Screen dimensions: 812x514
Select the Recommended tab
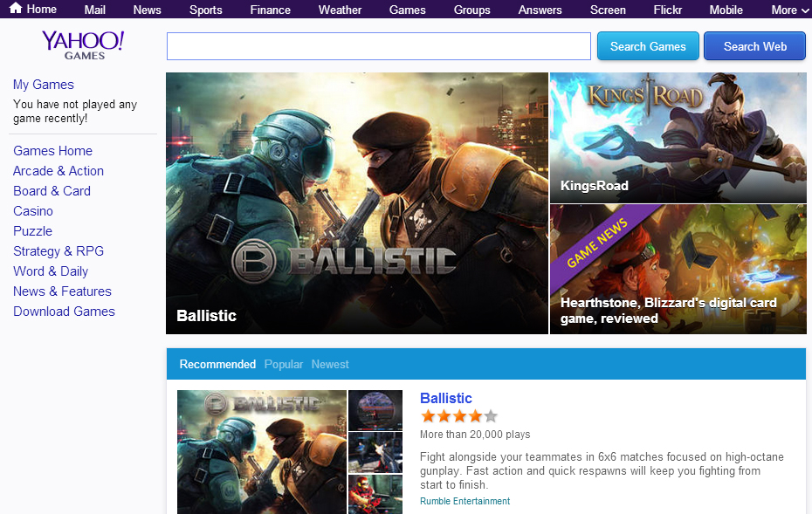click(217, 364)
